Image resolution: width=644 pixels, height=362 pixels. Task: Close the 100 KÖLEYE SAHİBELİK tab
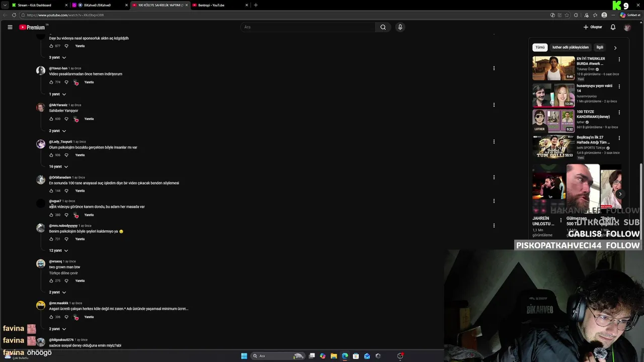[187, 5]
